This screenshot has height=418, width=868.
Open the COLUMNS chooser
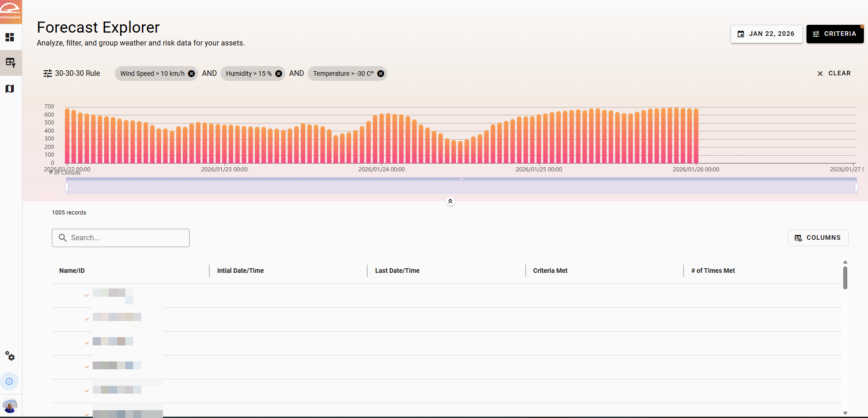[x=818, y=238]
